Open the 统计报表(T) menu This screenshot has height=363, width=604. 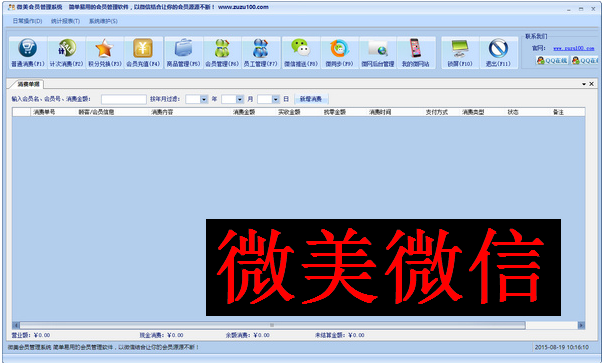[65, 21]
